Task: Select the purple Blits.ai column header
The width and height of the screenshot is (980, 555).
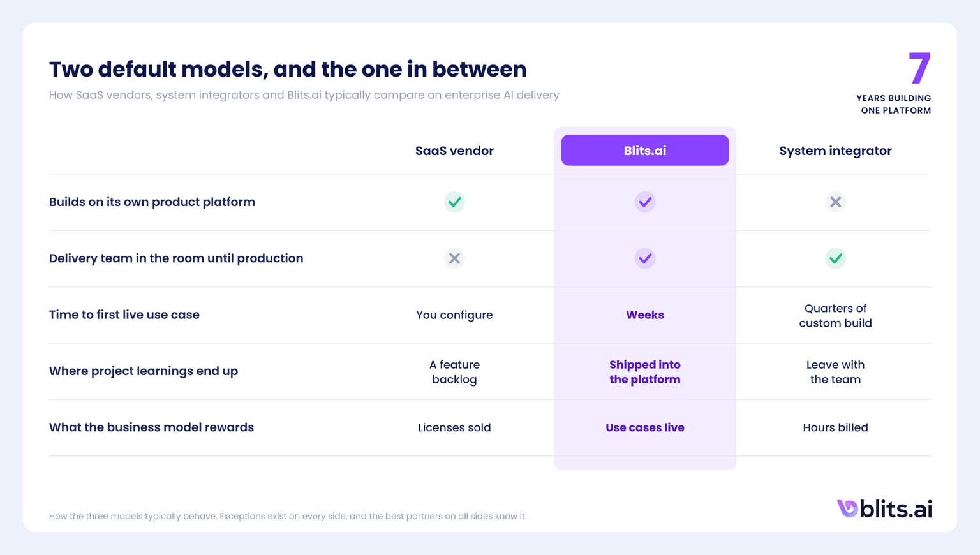Action: pyautogui.click(x=645, y=151)
